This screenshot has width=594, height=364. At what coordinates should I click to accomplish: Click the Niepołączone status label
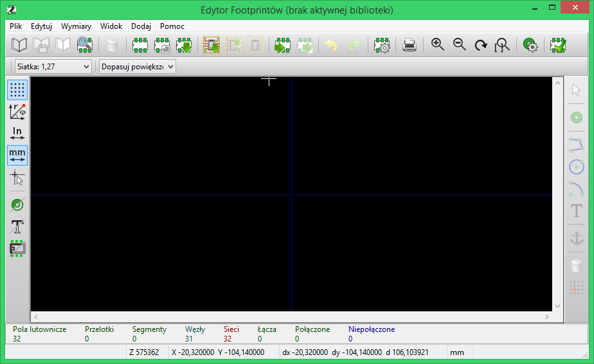(x=372, y=329)
